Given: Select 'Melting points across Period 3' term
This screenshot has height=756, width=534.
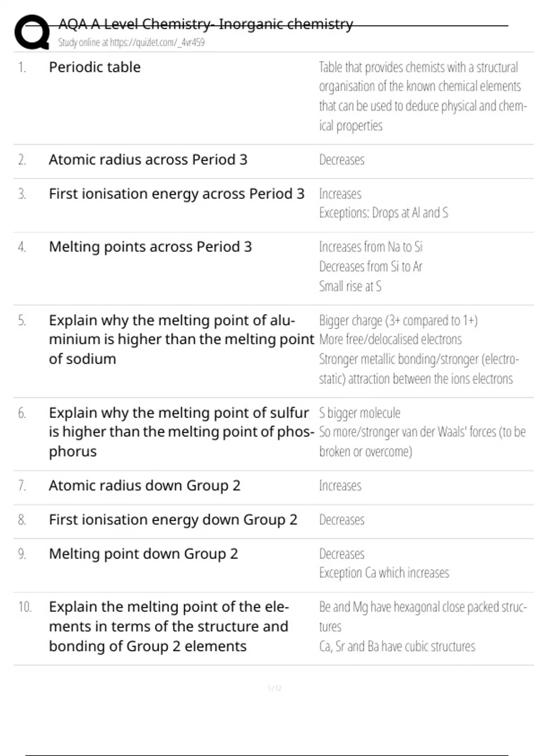Looking at the screenshot, I should 150,247.
